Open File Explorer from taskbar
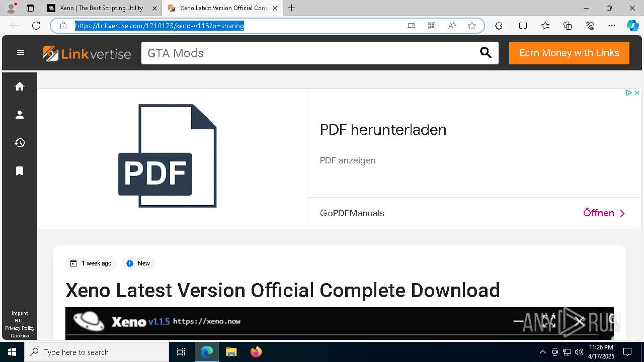This screenshot has height=362, width=644. [x=231, y=352]
